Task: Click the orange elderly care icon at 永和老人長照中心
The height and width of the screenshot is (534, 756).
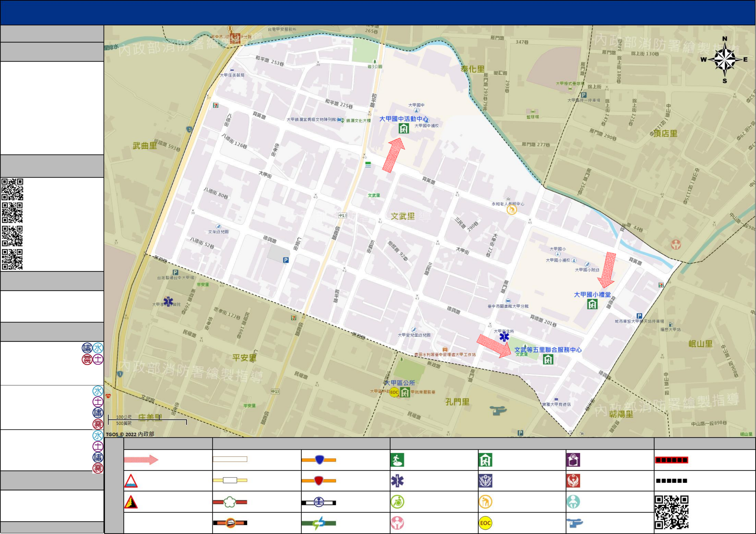Action: pos(512,210)
